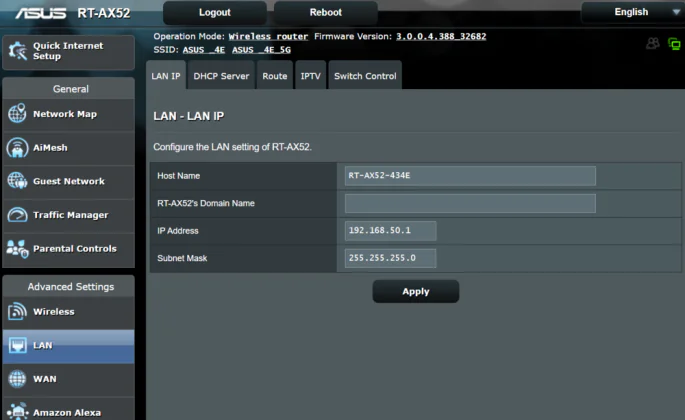Click the LAN monitor icon
Image resolution: width=685 pixels, height=420 pixels.
(18, 345)
